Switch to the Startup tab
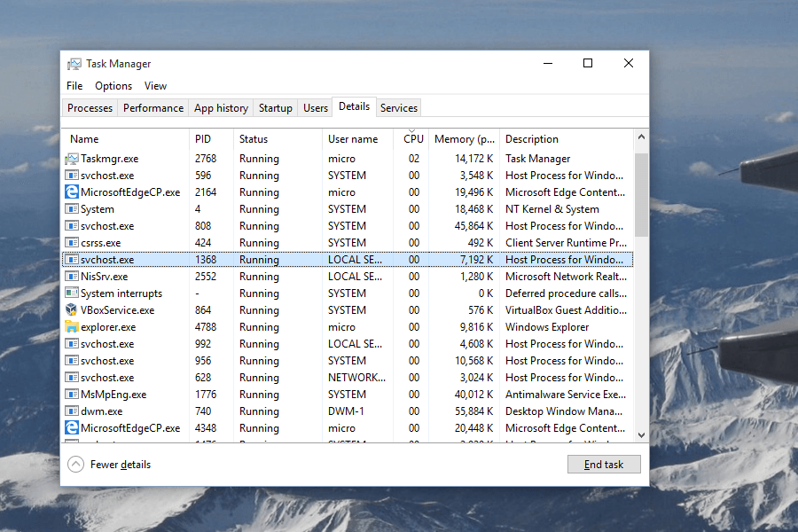 pos(276,108)
